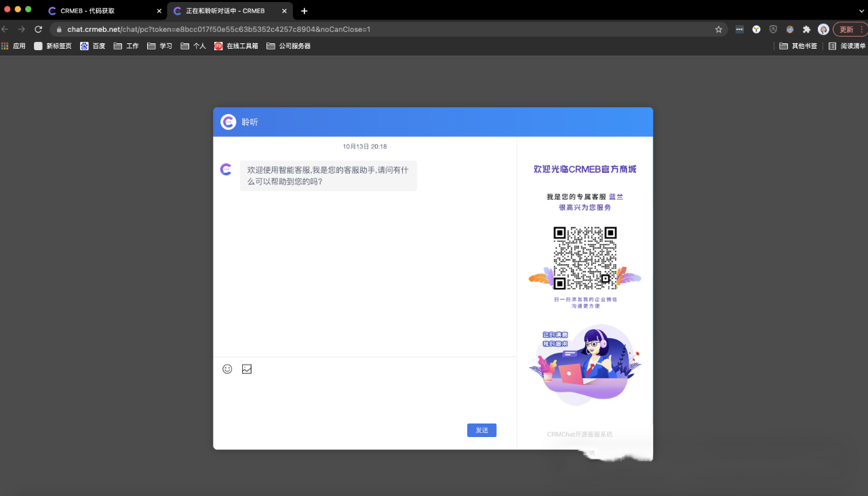Click the image upload icon in chat
Screen dimensions: 868x496
(247, 369)
